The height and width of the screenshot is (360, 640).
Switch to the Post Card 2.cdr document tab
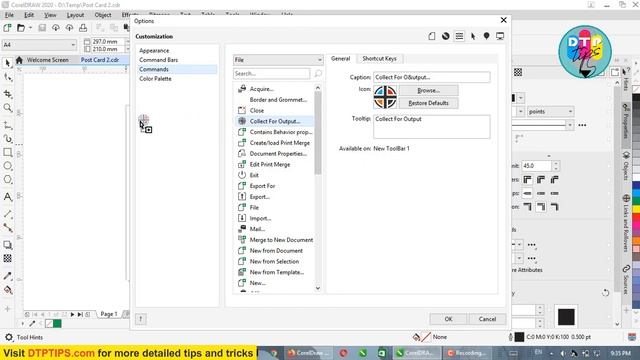pyautogui.click(x=100, y=60)
